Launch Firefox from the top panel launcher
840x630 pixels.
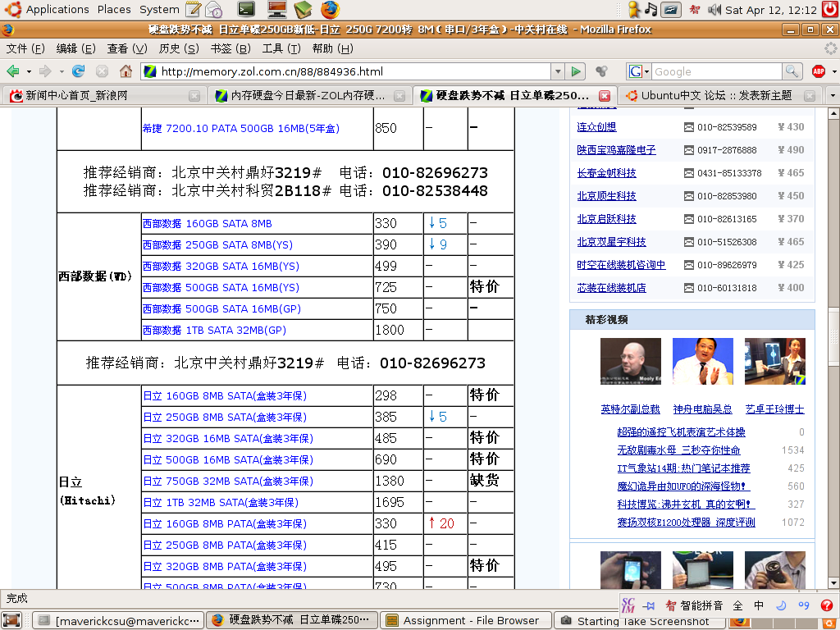[x=330, y=9]
